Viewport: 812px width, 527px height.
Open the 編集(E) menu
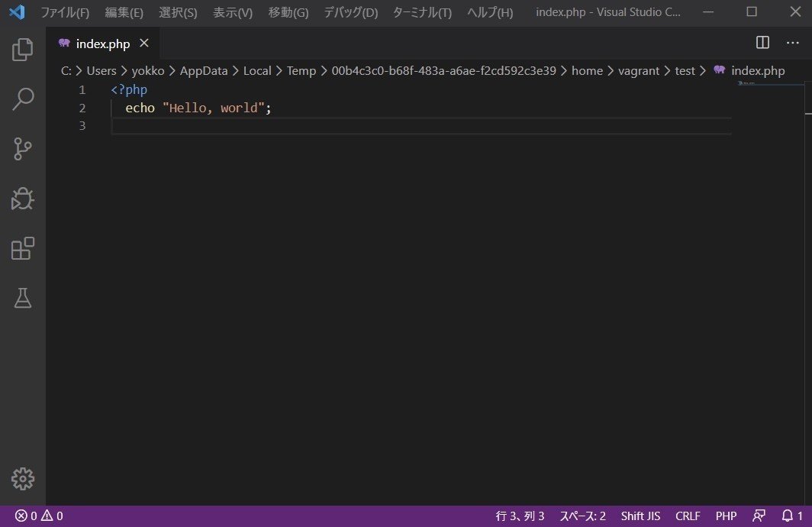(x=124, y=12)
